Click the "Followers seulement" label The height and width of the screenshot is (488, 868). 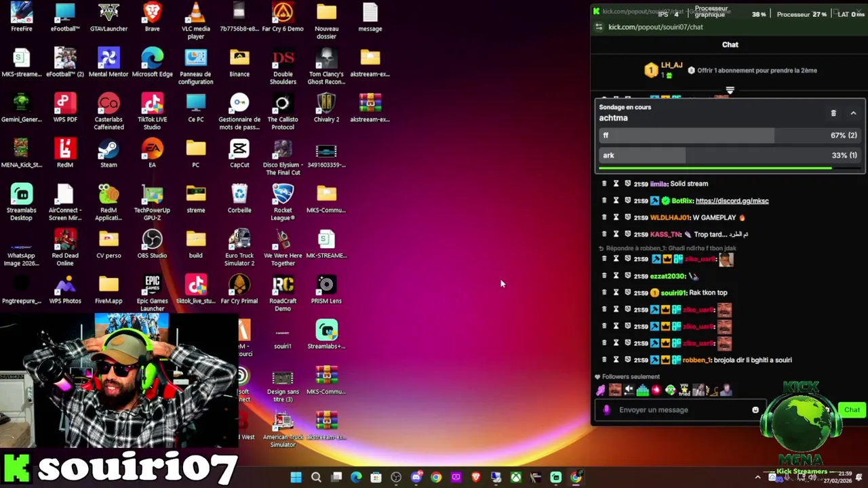tap(631, 377)
